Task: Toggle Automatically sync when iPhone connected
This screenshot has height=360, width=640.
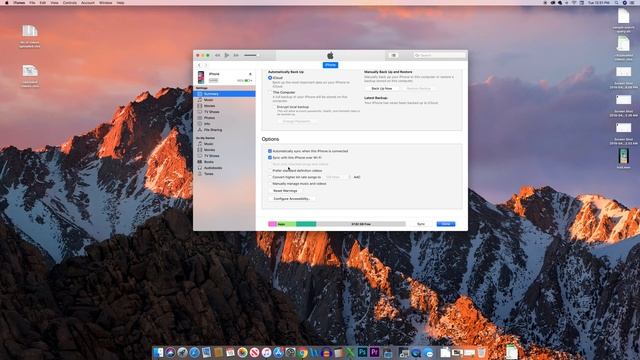Action: [x=270, y=151]
